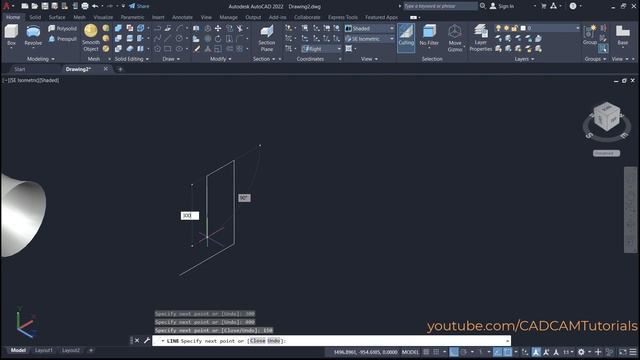Open the command line customize wrench
The height and width of the screenshot is (360, 640).
[x=147, y=340]
